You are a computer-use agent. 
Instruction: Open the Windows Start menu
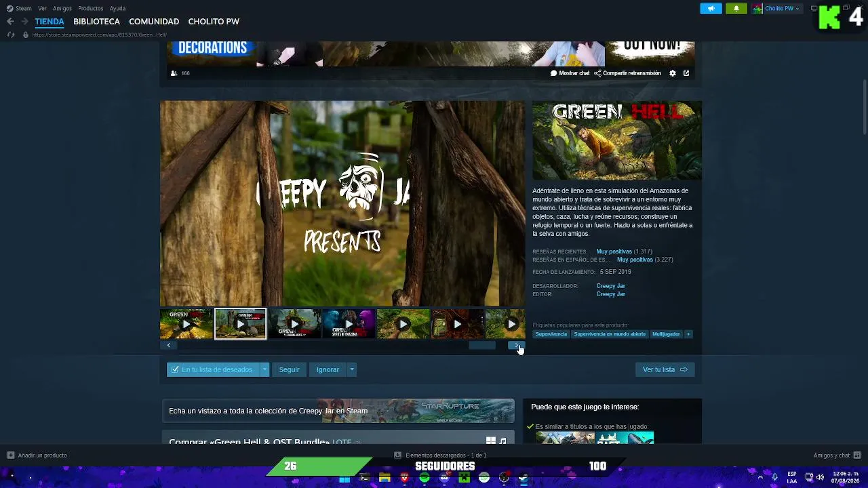pos(344,479)
